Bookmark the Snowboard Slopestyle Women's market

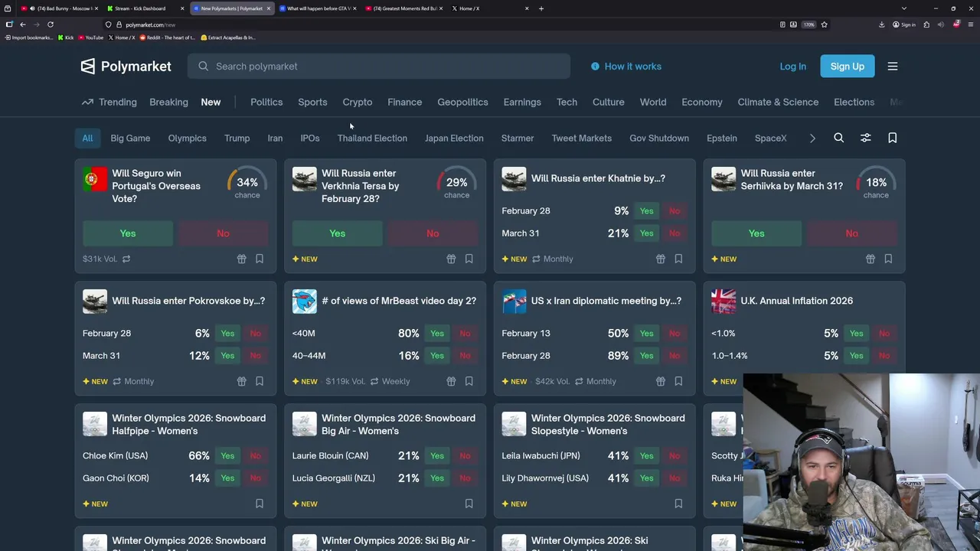coord(678,504)
